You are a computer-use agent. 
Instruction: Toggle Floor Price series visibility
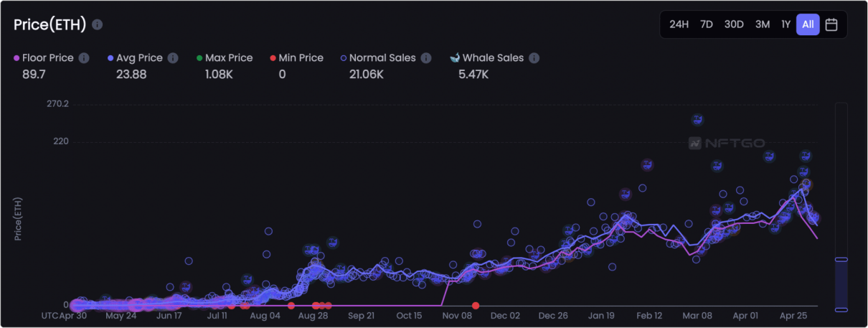coord(44,57)
